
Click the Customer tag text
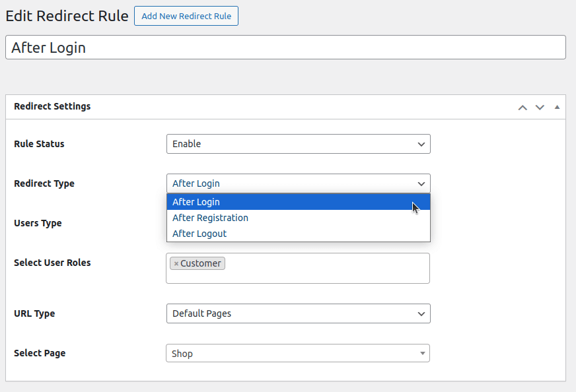201,263
